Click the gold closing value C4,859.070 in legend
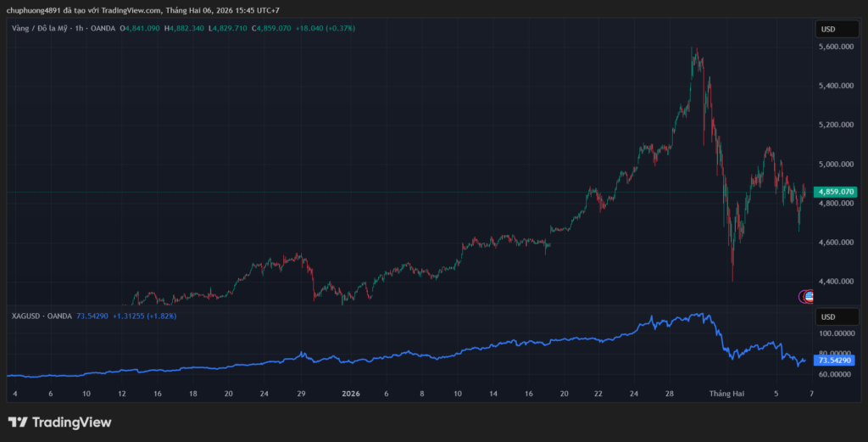Screen dimensions: 868x442 [x=264, y=28]
